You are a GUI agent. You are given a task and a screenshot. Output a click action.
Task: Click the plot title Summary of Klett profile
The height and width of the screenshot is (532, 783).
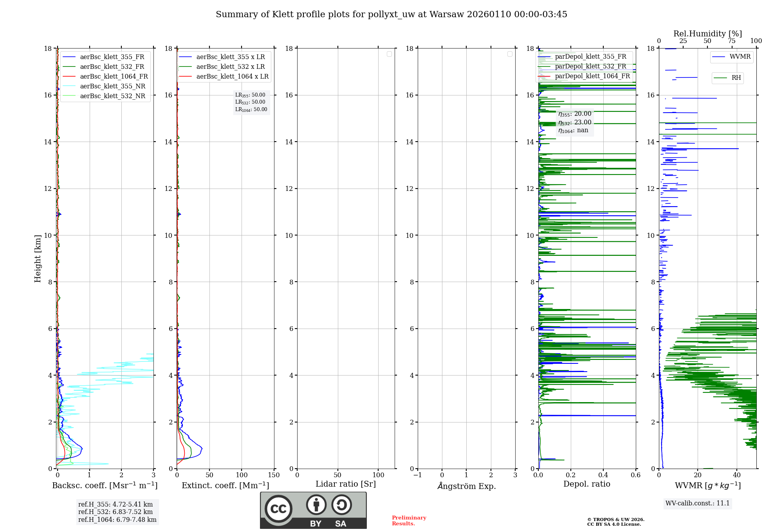[x=391, y=14]
